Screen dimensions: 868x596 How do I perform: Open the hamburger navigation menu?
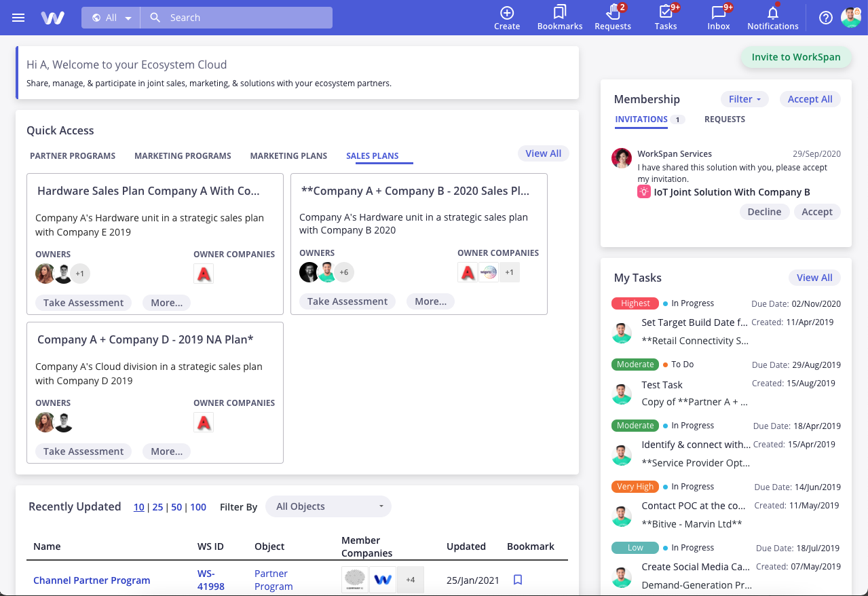(18, 18)
